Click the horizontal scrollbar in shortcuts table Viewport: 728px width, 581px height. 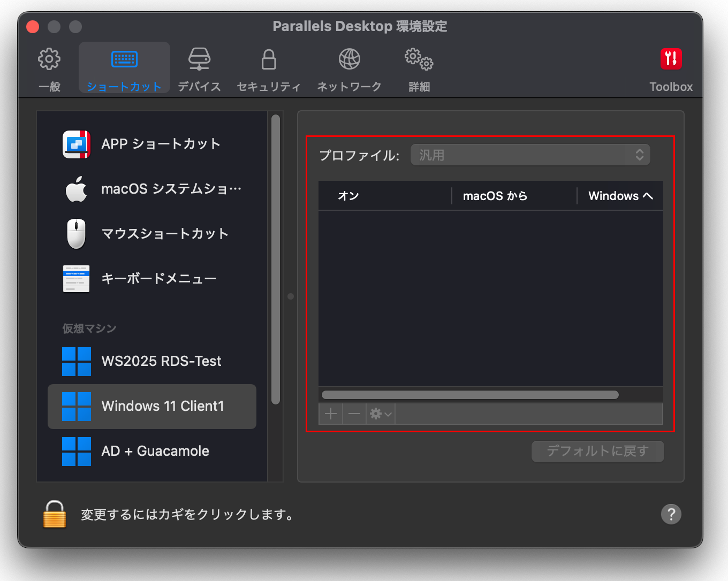(470, 395)
